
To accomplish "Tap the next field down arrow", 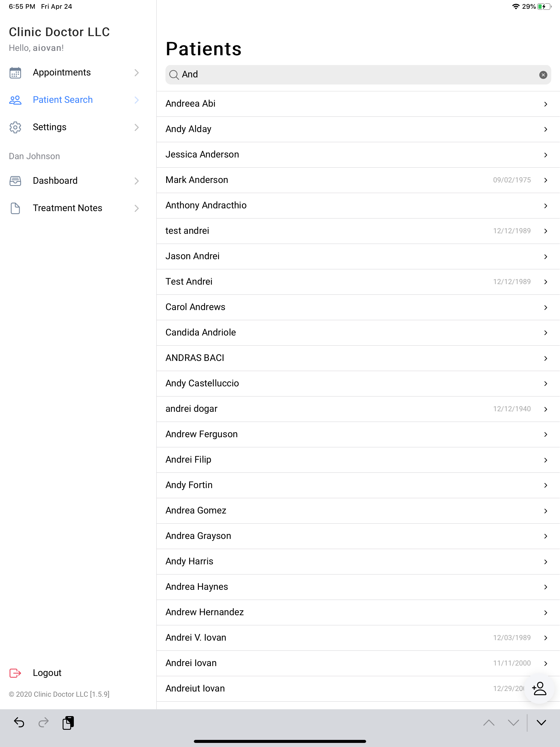I will point(514,723).
